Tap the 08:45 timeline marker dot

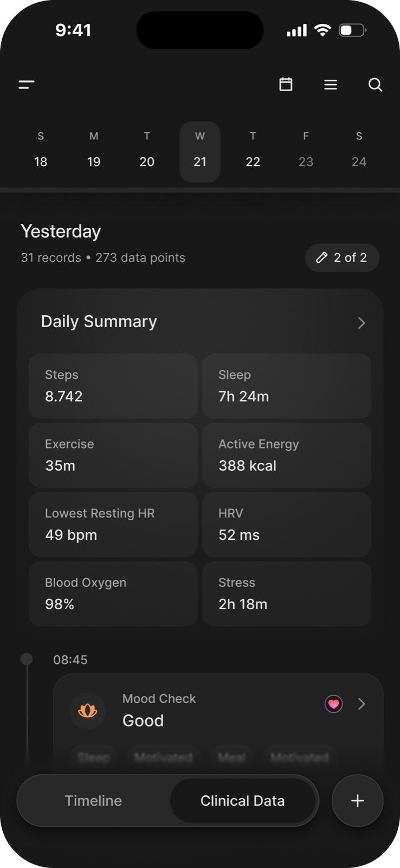[27, 659]
